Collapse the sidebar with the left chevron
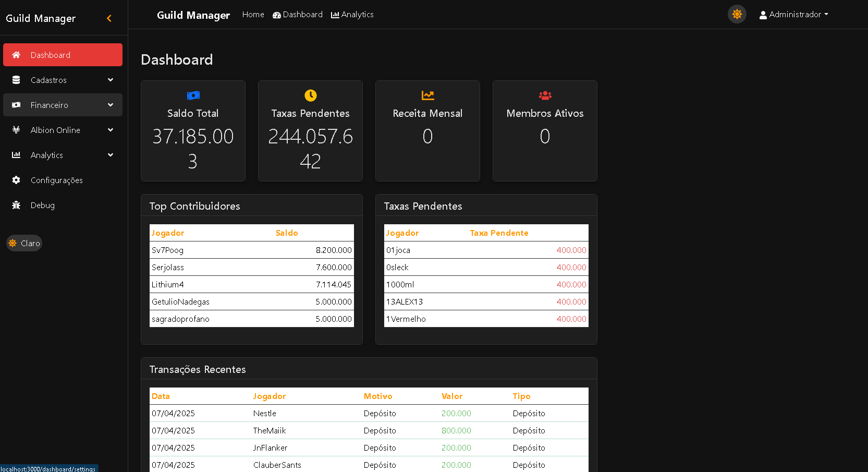This screenshot has height=472, width=868. (x=109, y=18)
